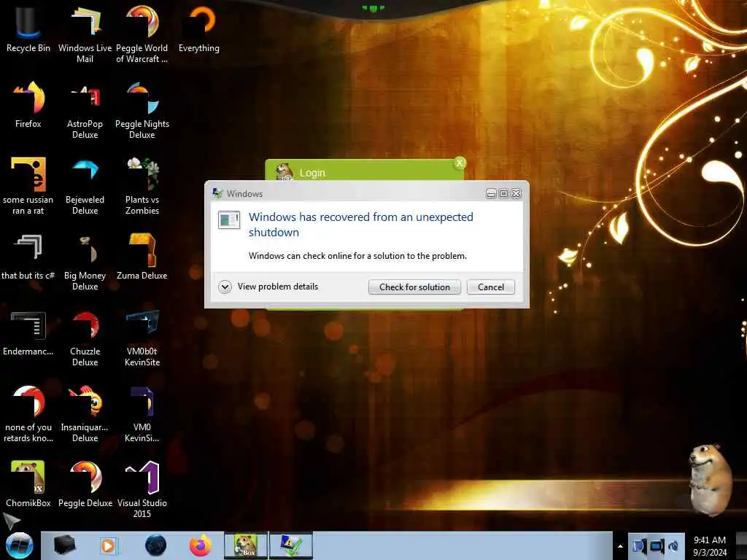Select Visual Studio 2015 shortcut

142,489
